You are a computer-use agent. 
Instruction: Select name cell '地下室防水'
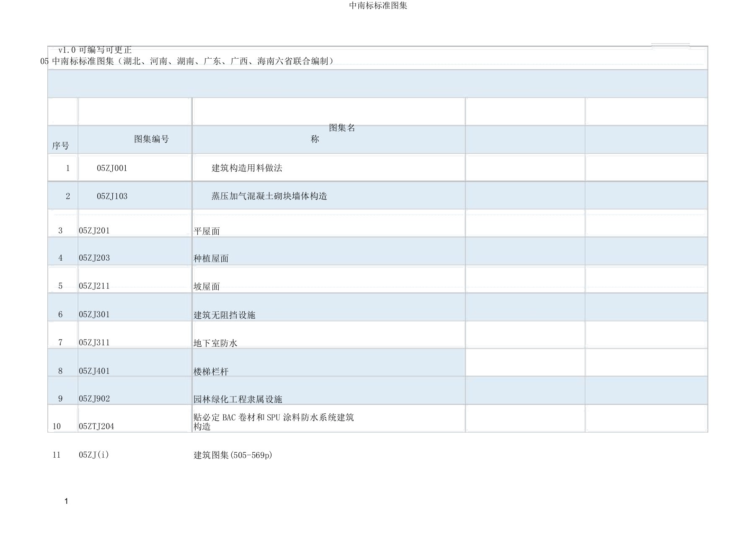coord(215,343)
